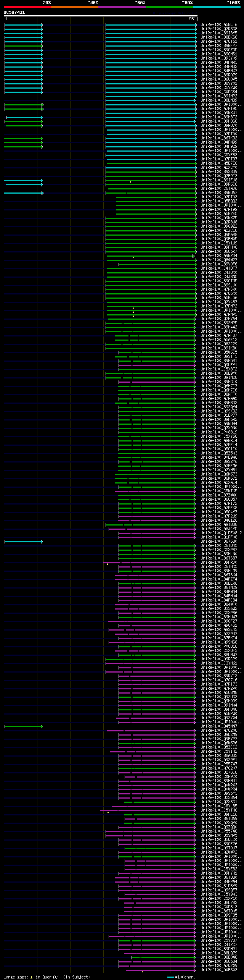The image size is (244, 980).
Task: Click the query end position 581
Action: [193, 19]
